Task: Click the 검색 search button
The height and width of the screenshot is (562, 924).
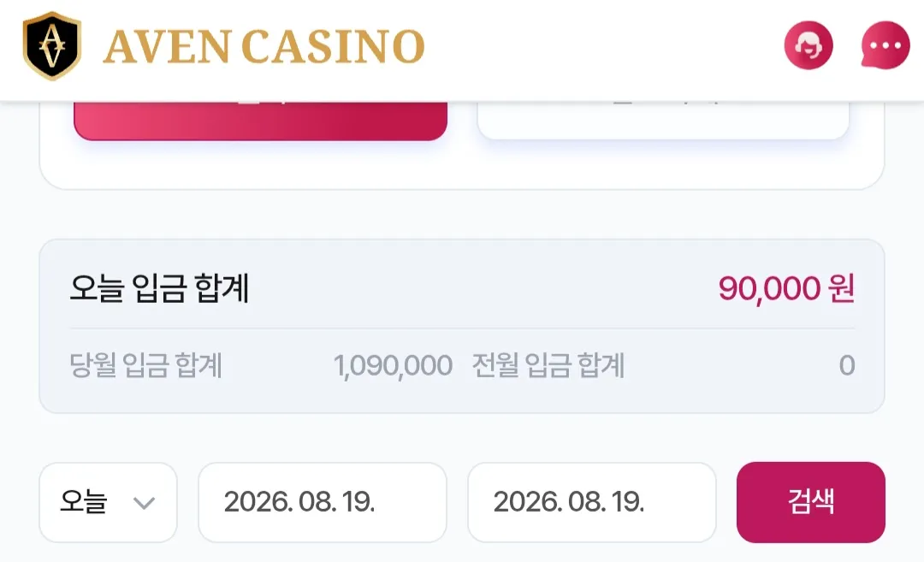Action: point(811,502)
